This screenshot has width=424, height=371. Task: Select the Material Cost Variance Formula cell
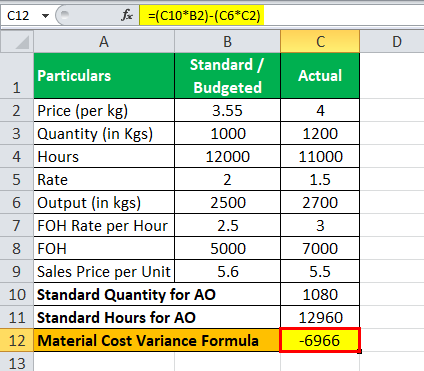point(157,340)
